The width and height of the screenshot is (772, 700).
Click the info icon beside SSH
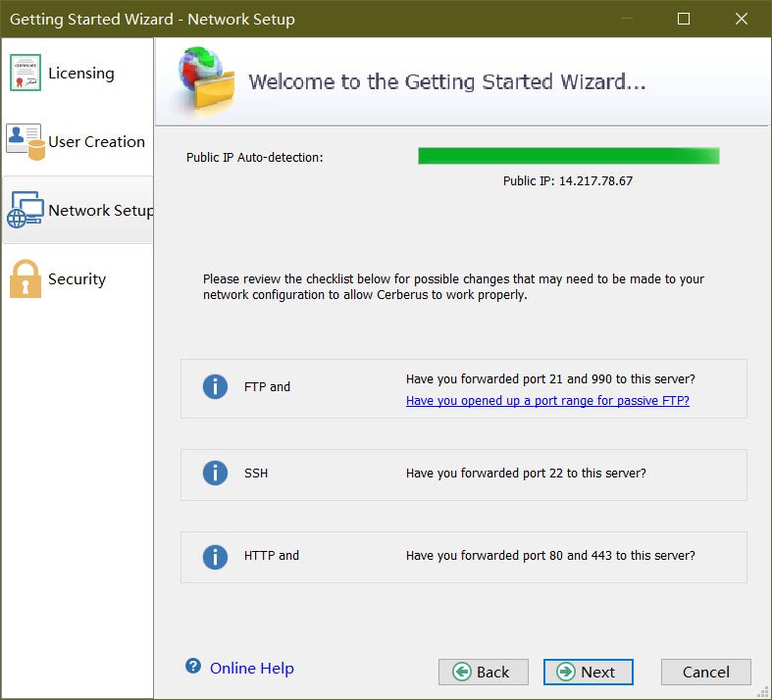(x=215, y=474)
